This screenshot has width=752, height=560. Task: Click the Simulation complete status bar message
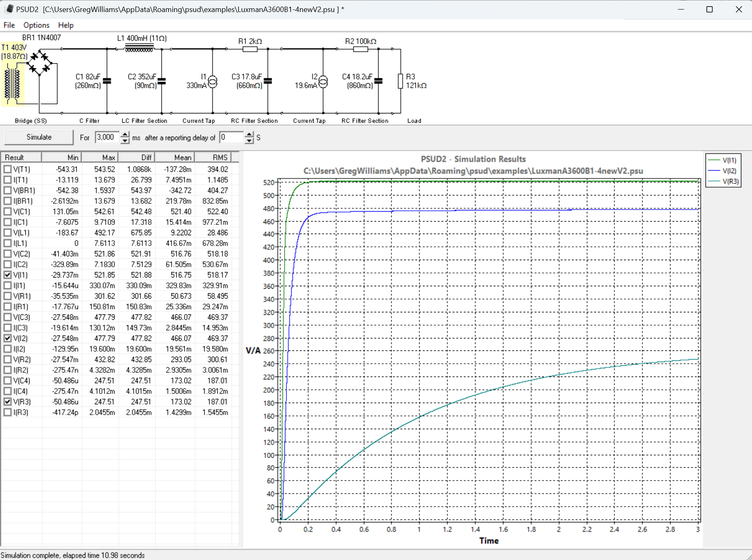tap(73, 555)
